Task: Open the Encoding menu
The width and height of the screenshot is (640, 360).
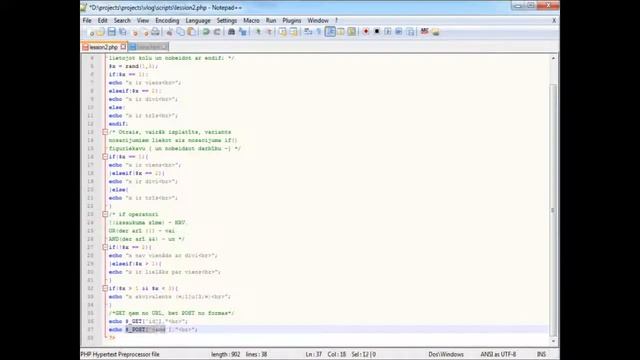Action: 167,20
